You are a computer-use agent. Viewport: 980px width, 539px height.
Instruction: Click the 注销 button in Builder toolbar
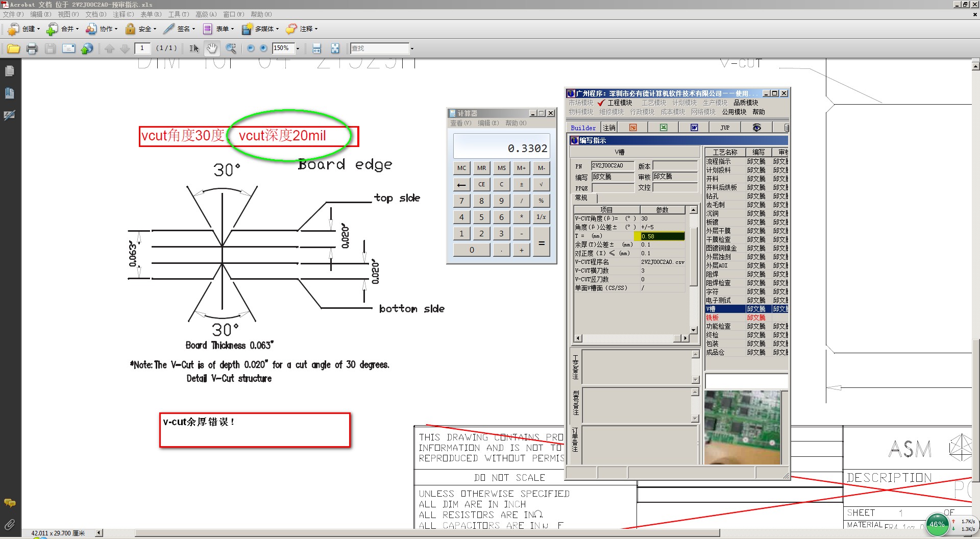608,128
